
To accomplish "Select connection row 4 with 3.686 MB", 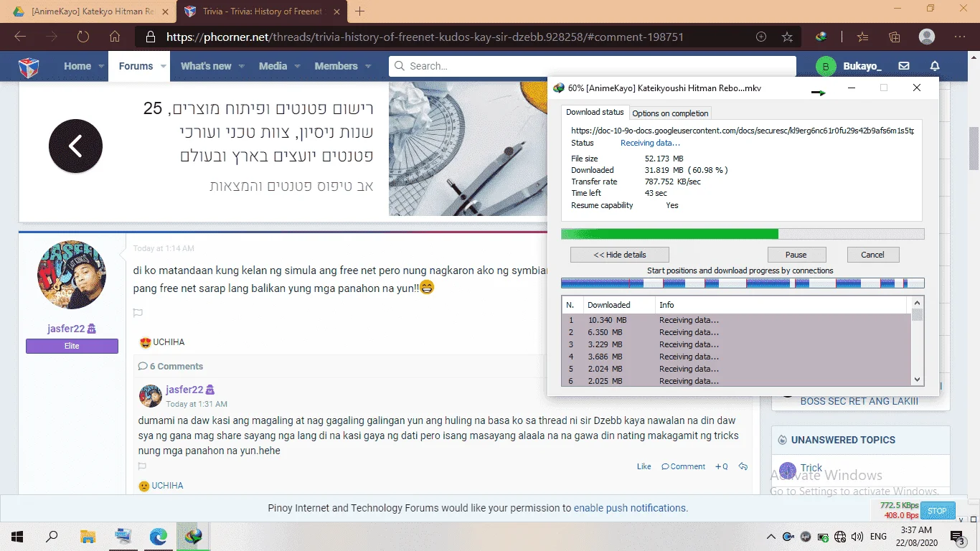I will click(x=736, y=357).
